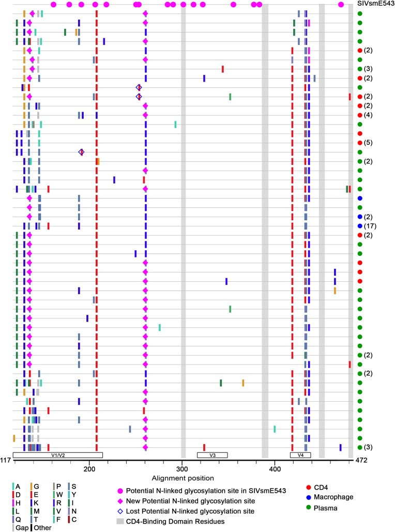This screenshot has height=532, width=395.
Task: Click the V3 region box
Action: 212,455
